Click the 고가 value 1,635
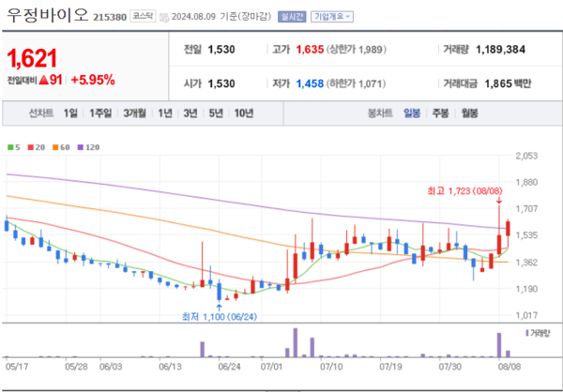563x392 pixels. pos(310,49)
